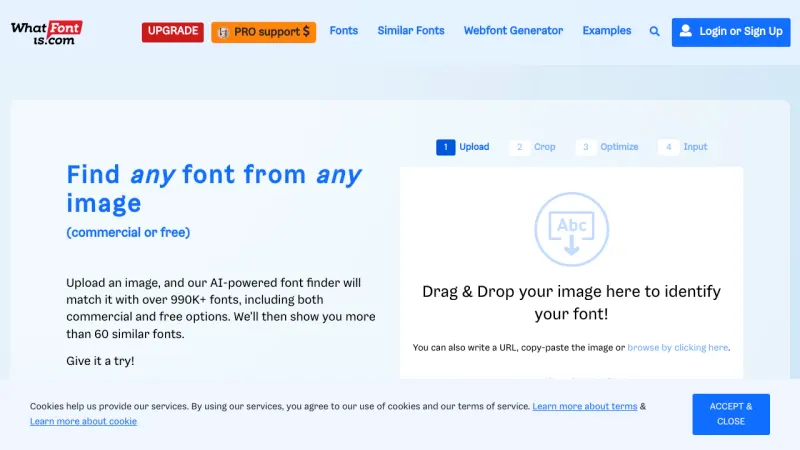Click Login or Sign Up button
800x450 pixels.
(731, 32)
